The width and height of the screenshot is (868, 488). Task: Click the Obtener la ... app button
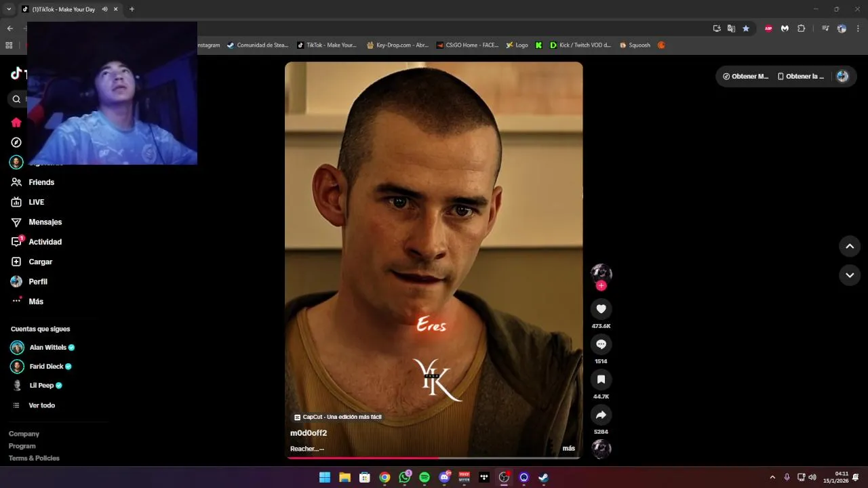801,77
